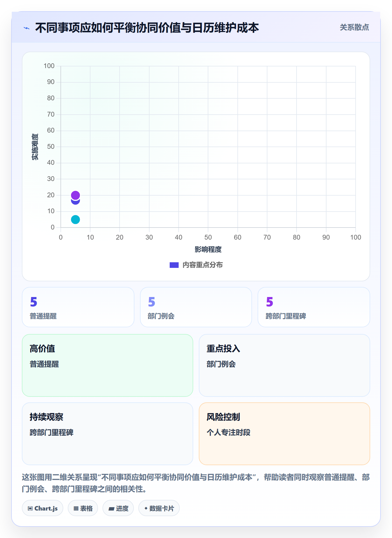
Task: Click the 实施难度 y-axis title
Action: coord(35,147)
